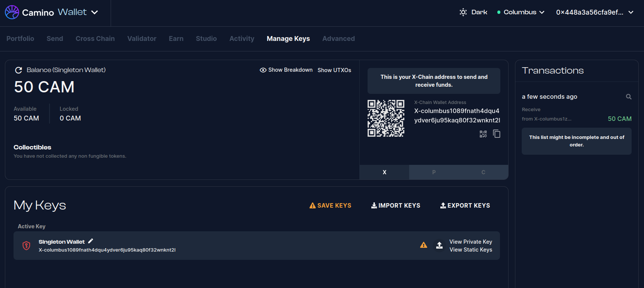Click the warning triangle in Singleton Wallet row
Image resolution: width=644 pixels, height=288 pixels.
[423, 245]
